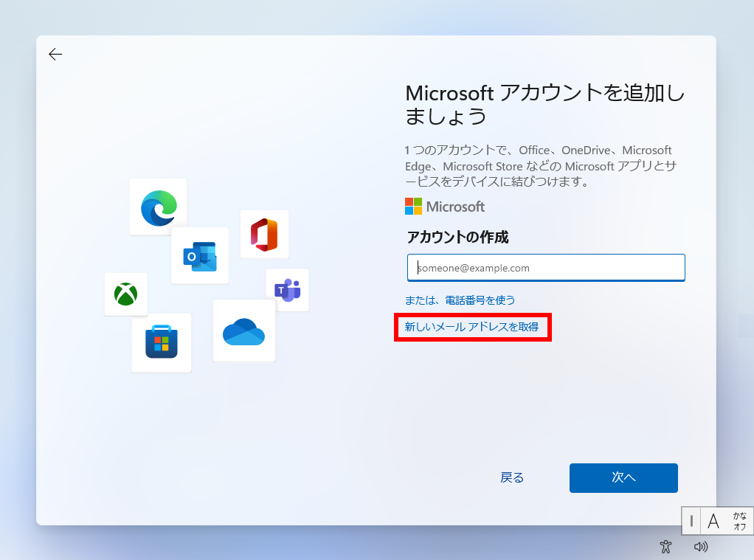Click the Outlook app icon
This screenshot has height=560, width=754.
click(x=200, y=256)
